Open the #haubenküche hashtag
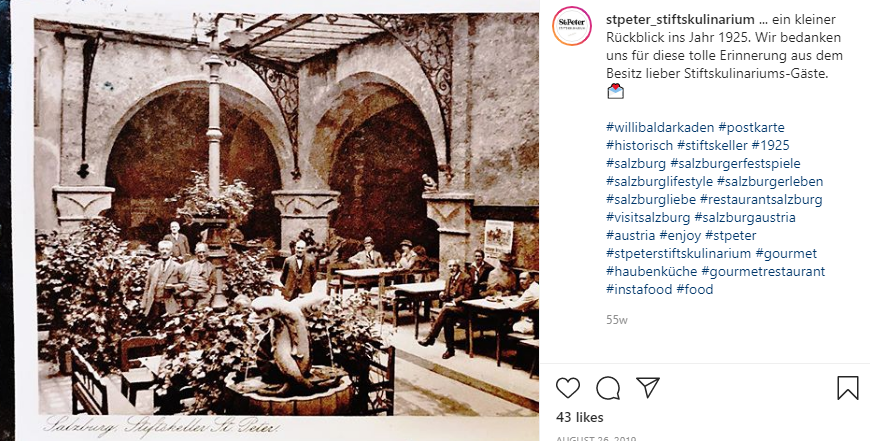Screen dimensions: 870x441 click(x=651, y=271)
